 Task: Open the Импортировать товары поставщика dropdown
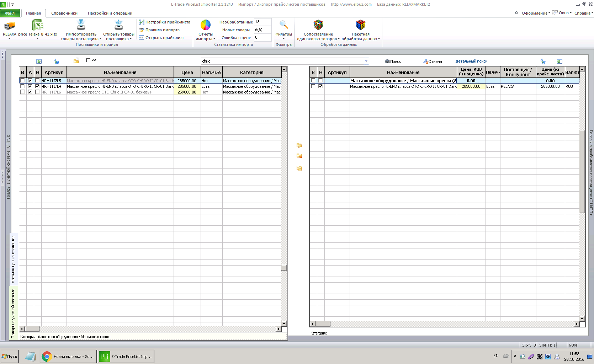100,39
